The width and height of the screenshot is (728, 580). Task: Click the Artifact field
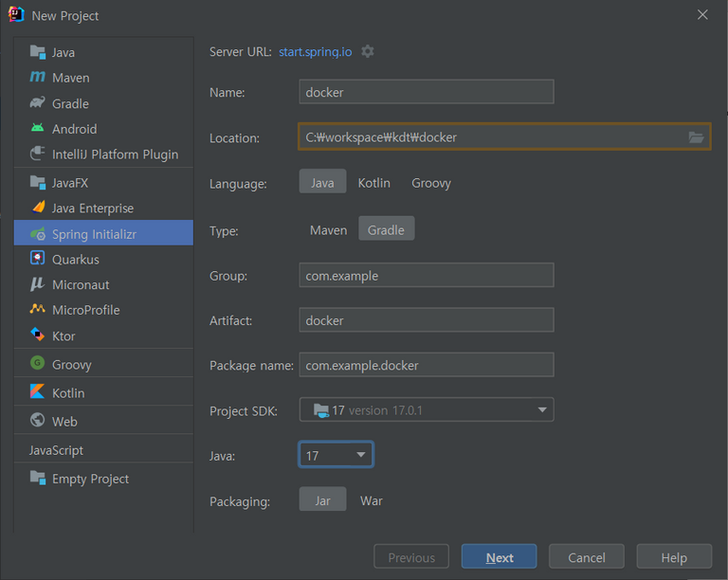pyautogui.click(x=427, y=320)
